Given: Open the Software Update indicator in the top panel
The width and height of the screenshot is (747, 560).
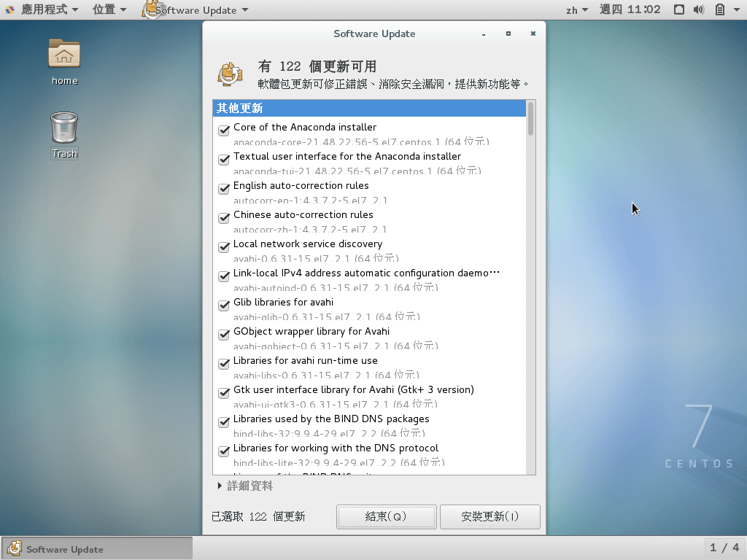Looking at the screenshot, I should coord(193,9).
